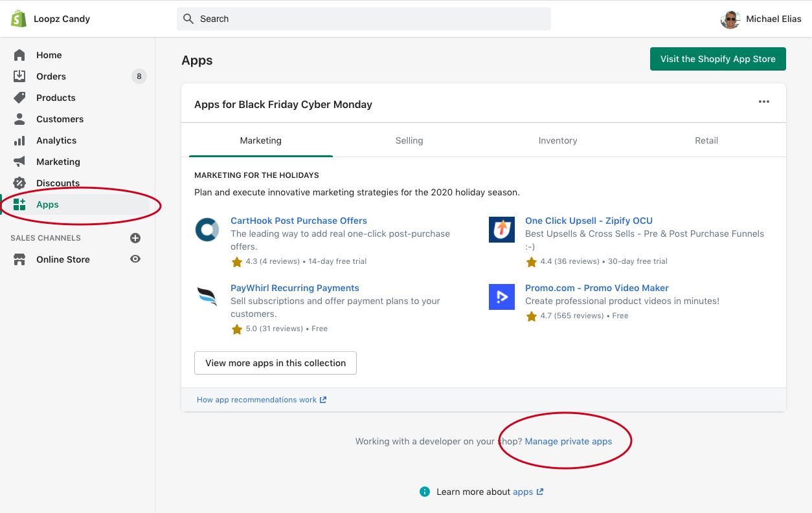Click the info icon beside Learn more
812x513 pixels.
[425, 492]
